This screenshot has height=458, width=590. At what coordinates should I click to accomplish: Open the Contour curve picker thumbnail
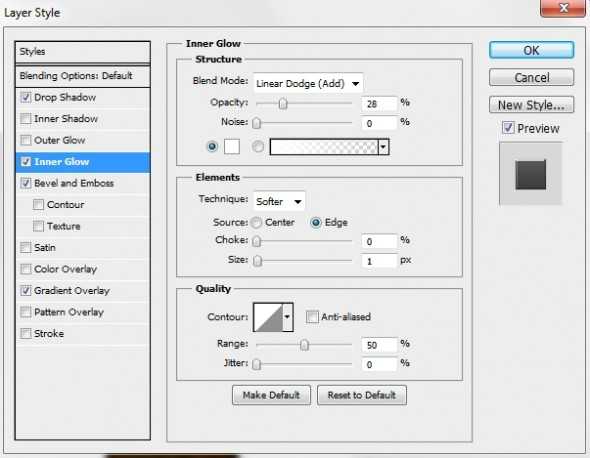(268, 317)
